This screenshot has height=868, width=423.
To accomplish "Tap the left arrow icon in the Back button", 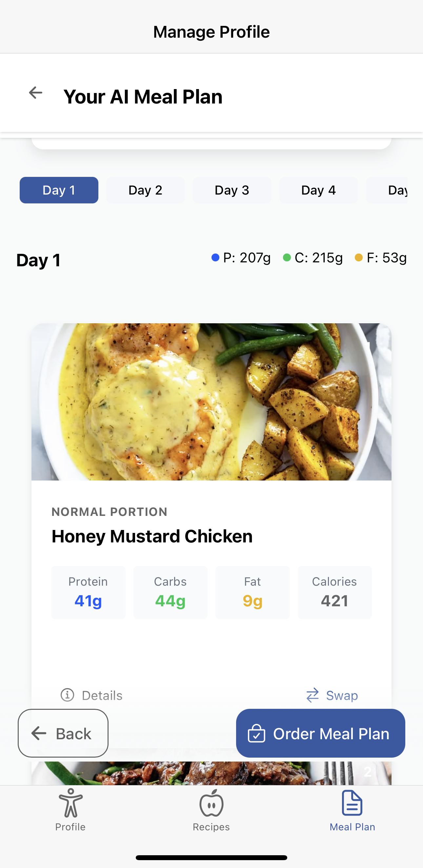I will (x=39, y=733).
